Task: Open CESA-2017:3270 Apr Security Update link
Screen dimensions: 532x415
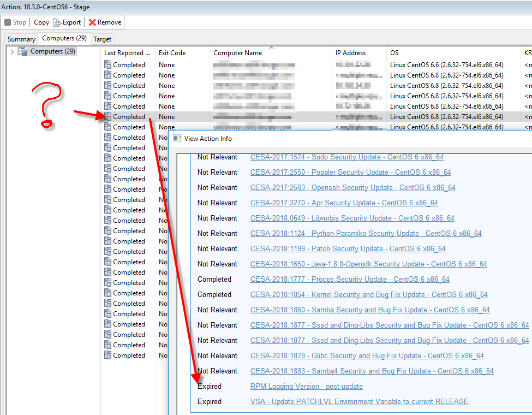Action: [344, 203]
